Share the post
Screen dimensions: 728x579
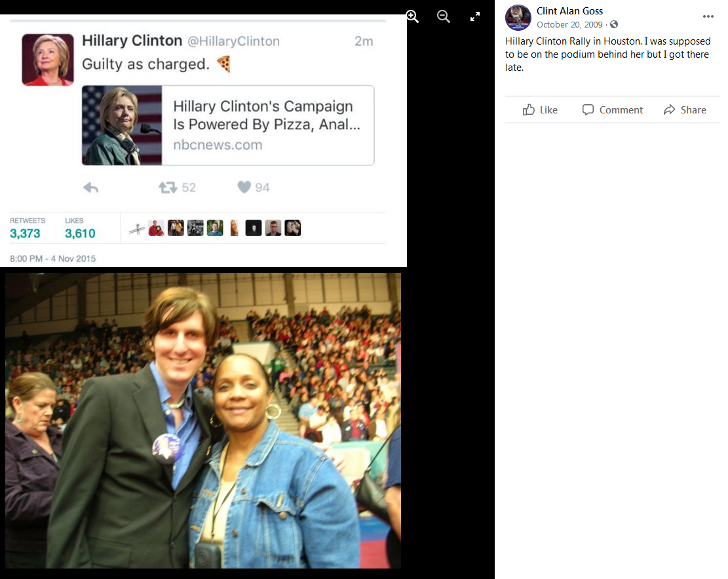(x=685, y=110)
